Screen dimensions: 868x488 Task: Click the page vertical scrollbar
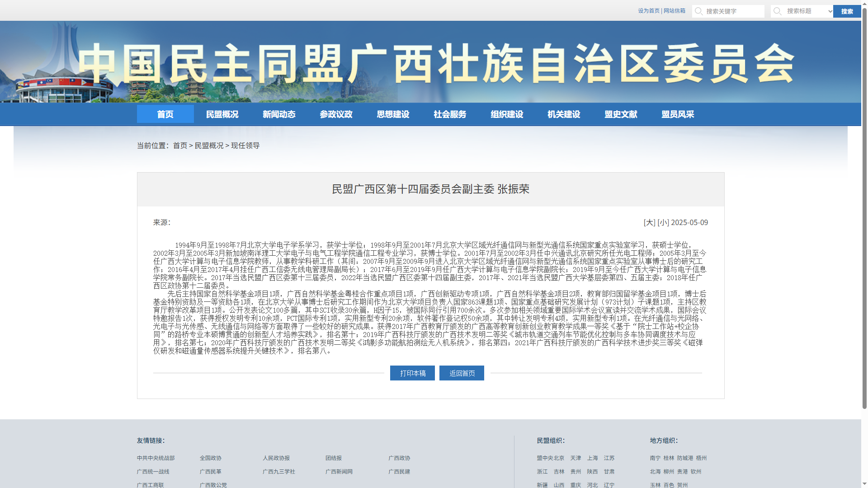pyautogui.click(x=864, y=208)
